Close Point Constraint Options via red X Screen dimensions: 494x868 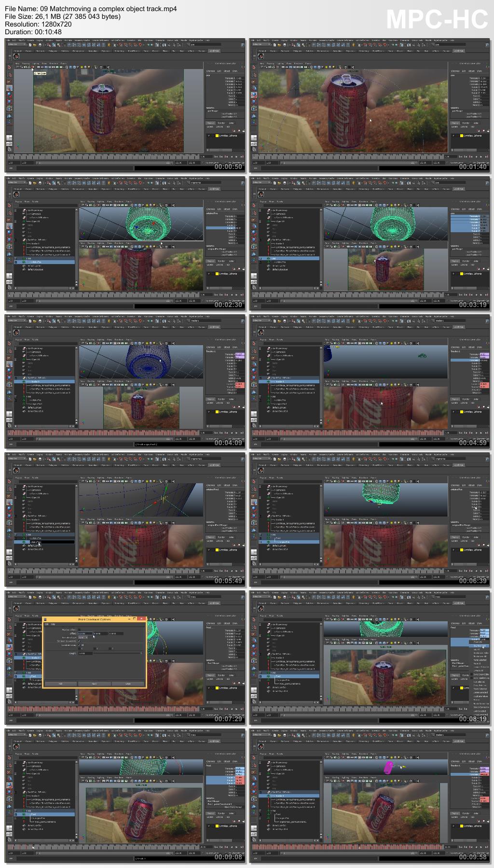click(x=141, y=618)
